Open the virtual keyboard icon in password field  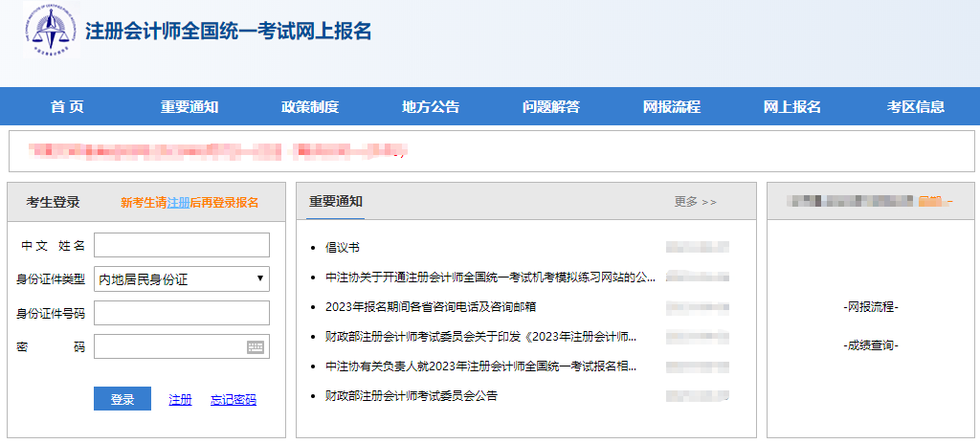[255, 347]
